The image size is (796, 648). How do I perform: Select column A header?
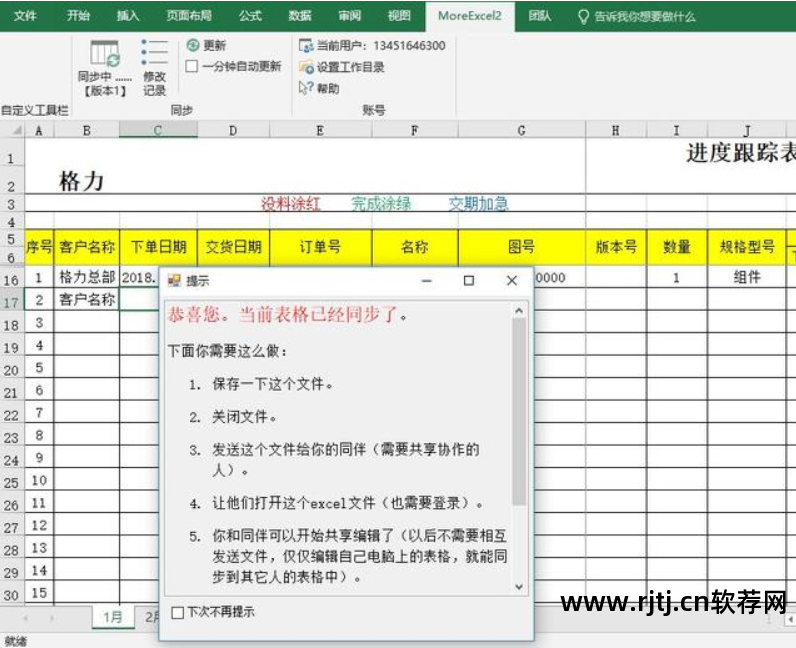click(39, 131)
